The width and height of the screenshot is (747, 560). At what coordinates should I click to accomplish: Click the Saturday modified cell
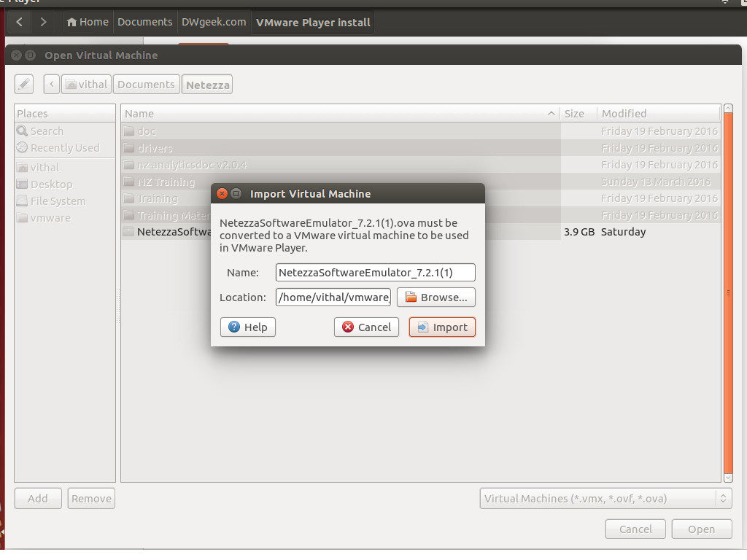[623, 232]
